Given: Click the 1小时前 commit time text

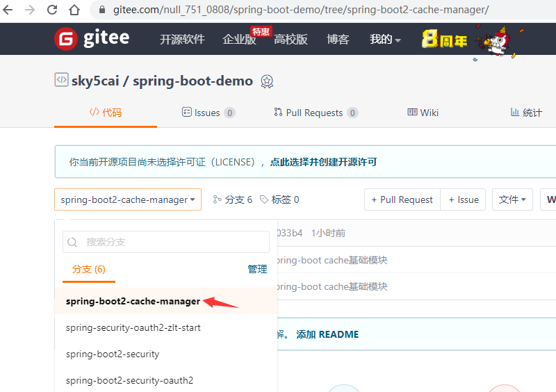Looking at the screenshot, I should pos(328,233).
